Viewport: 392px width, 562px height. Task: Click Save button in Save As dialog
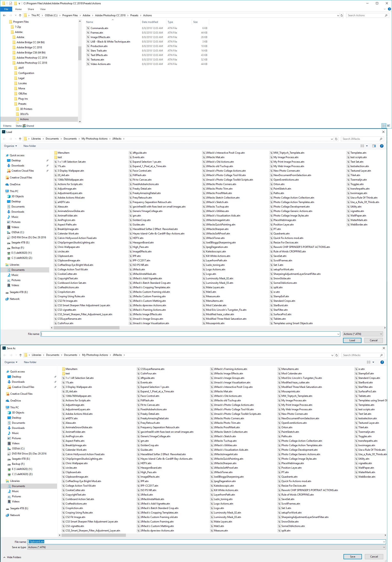click(x=353, y=557)
